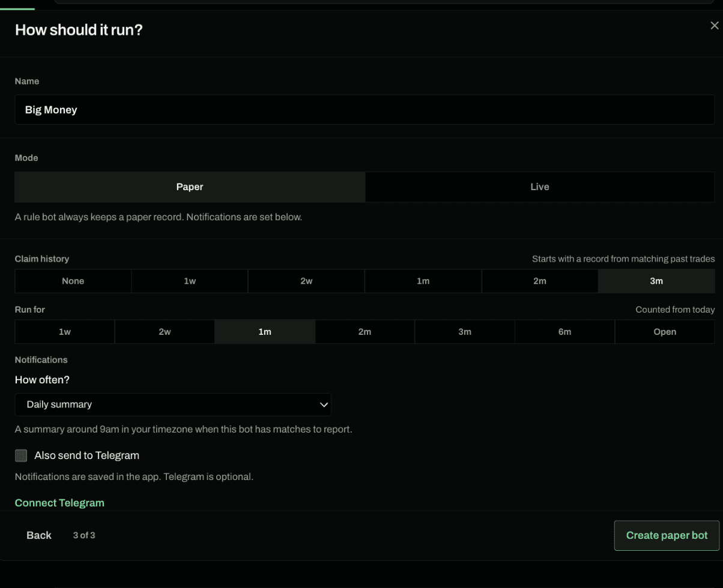Screen dimensions: 723x588
Task: Set Claim history to 2w
Action: point(306,281)
